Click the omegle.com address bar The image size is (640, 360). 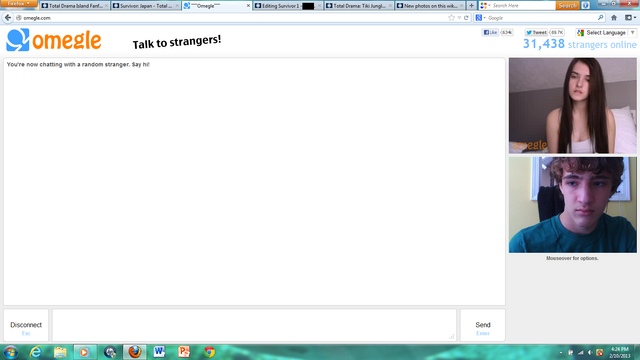click(x=233, y=18)
